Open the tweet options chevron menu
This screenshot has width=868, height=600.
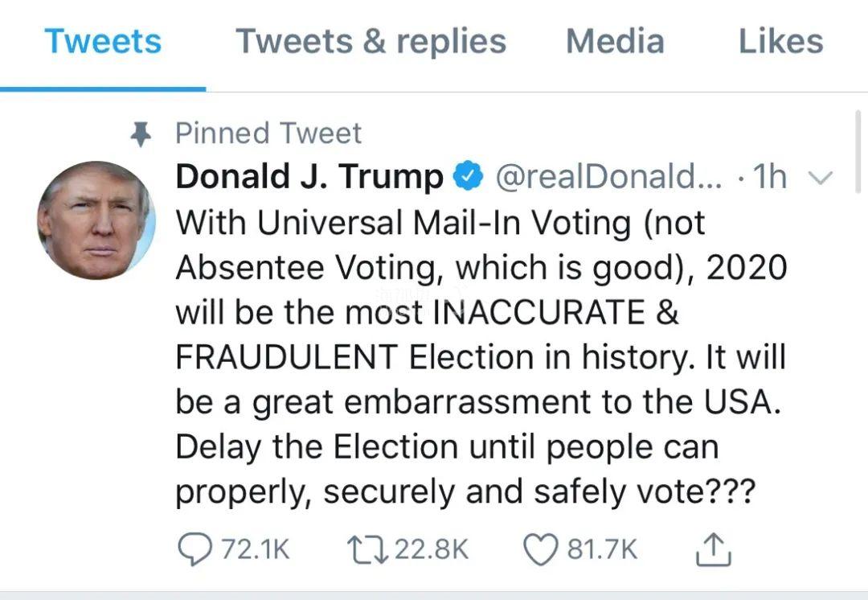[821, 177]
